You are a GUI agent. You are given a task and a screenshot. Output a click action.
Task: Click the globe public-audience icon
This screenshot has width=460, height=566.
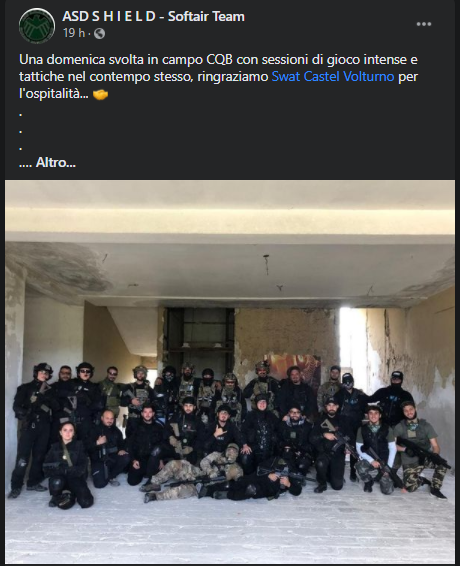tap(99, 34)
